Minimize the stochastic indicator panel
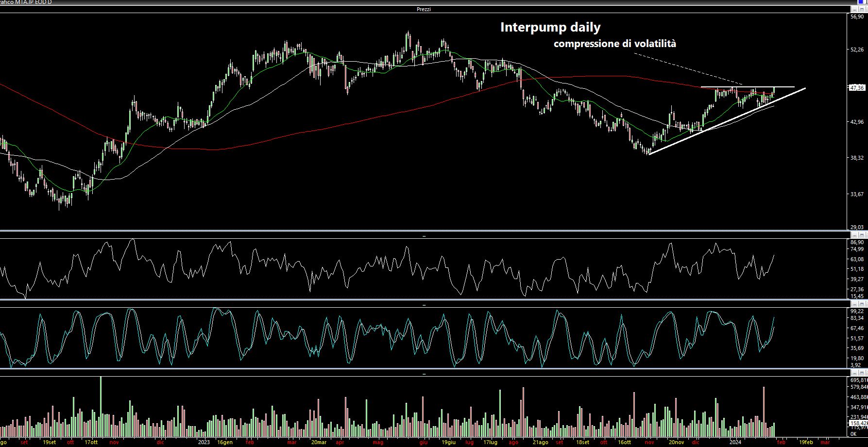868x447 pixels. 854,304
